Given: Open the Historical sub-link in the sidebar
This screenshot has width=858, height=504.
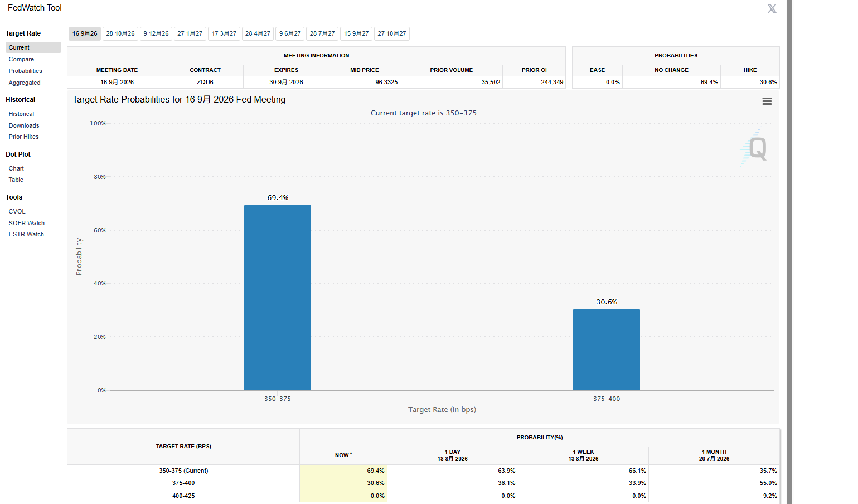Looking at the screenshot, I should [21, 114].
